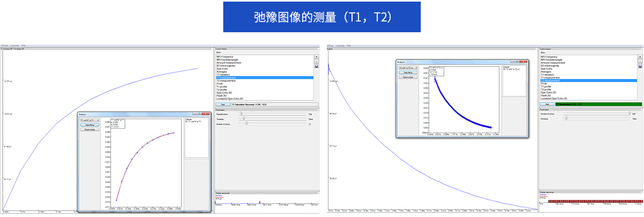The width and height of the screenshot is (644, 217).
Task: Click the minus icon beside the right lesson list
Action: tap(641, 61)
